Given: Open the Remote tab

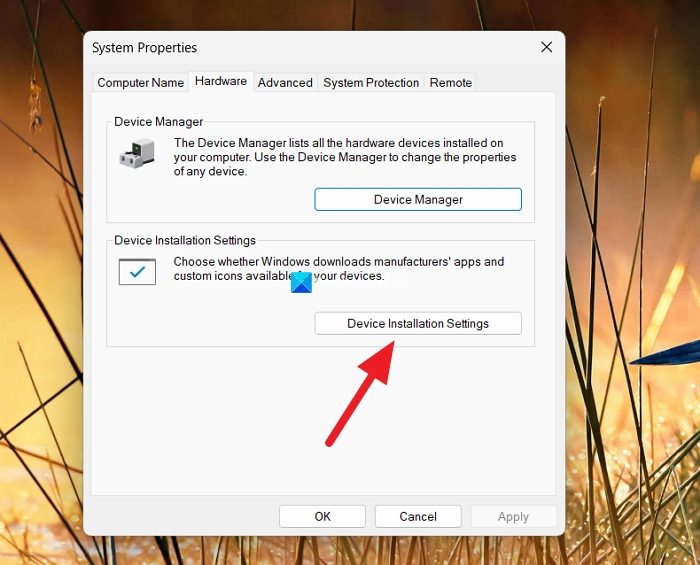Looking at the screenshot, I should click(450, 83).
